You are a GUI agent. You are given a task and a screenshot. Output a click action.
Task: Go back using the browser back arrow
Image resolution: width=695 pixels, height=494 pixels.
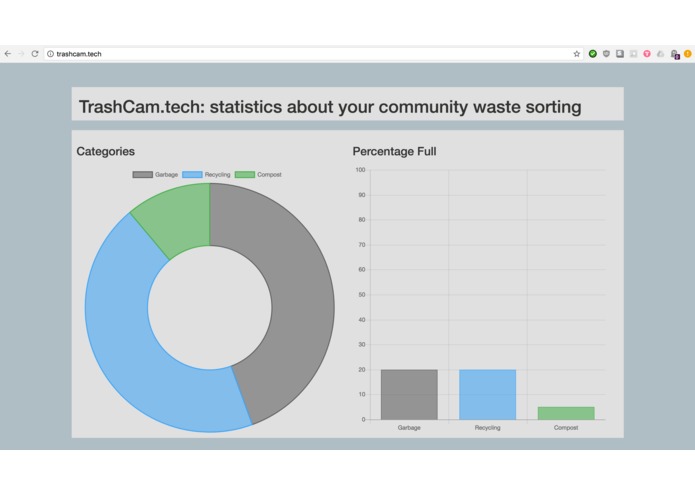(8, 54)
